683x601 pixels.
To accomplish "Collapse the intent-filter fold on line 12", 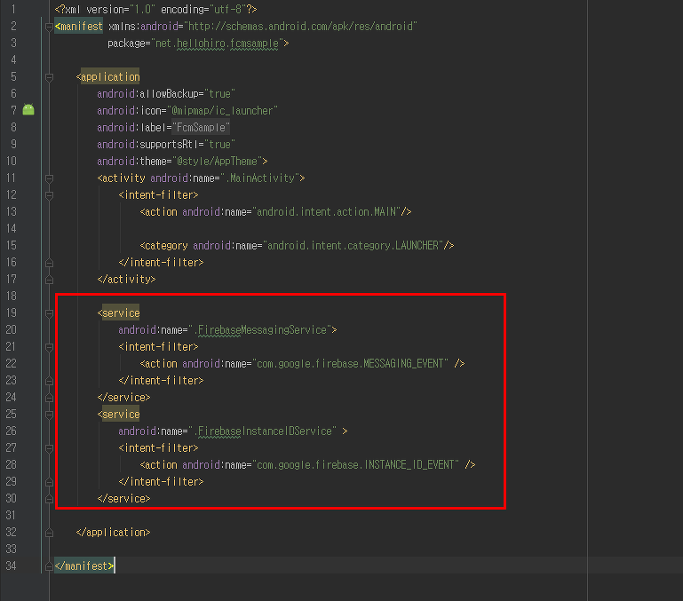I will pos(49,196).
